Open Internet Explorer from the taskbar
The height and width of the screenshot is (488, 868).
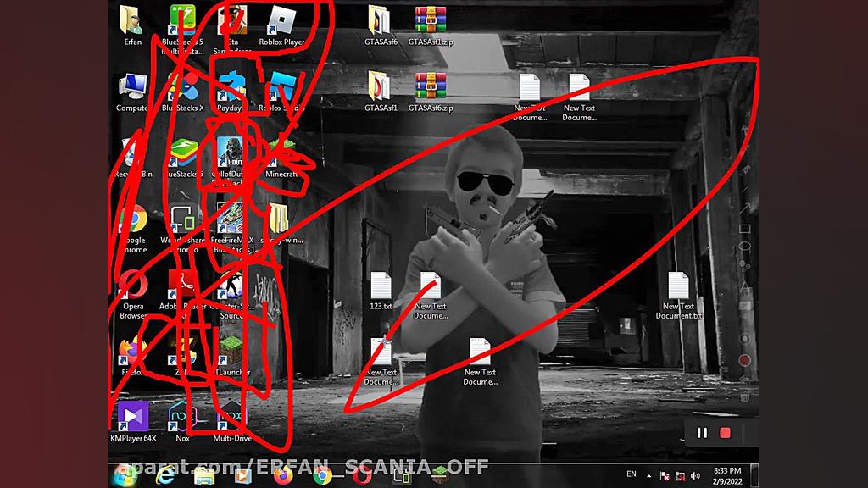pos(165,475)
